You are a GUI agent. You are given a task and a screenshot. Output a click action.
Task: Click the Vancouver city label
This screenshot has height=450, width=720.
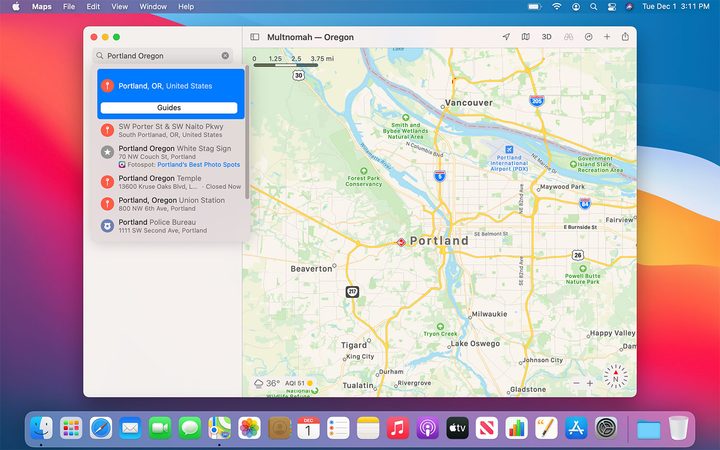(x=469, y=103)
